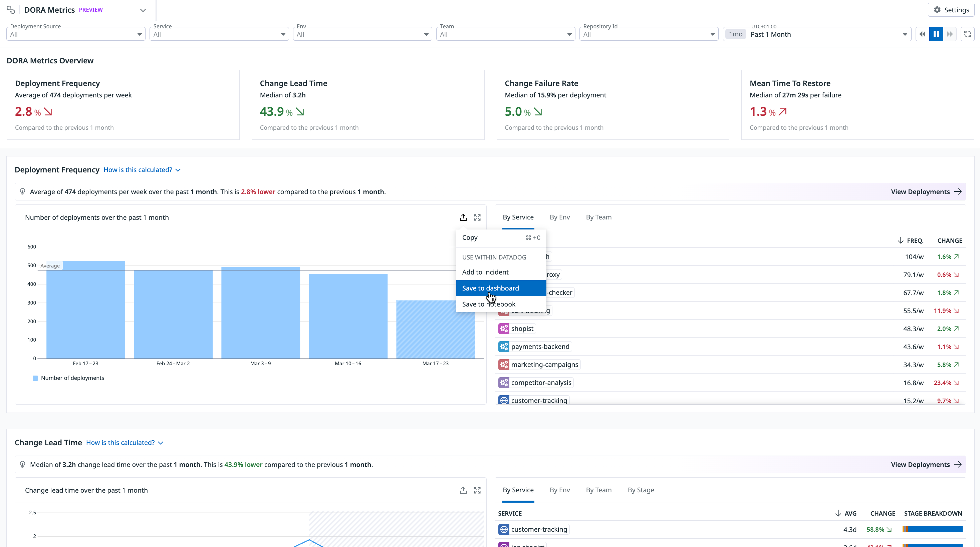This screenshot has height=547, width=980.
Task: Click export icon on Change lead time chart
Action: click(x=463, y=490)
